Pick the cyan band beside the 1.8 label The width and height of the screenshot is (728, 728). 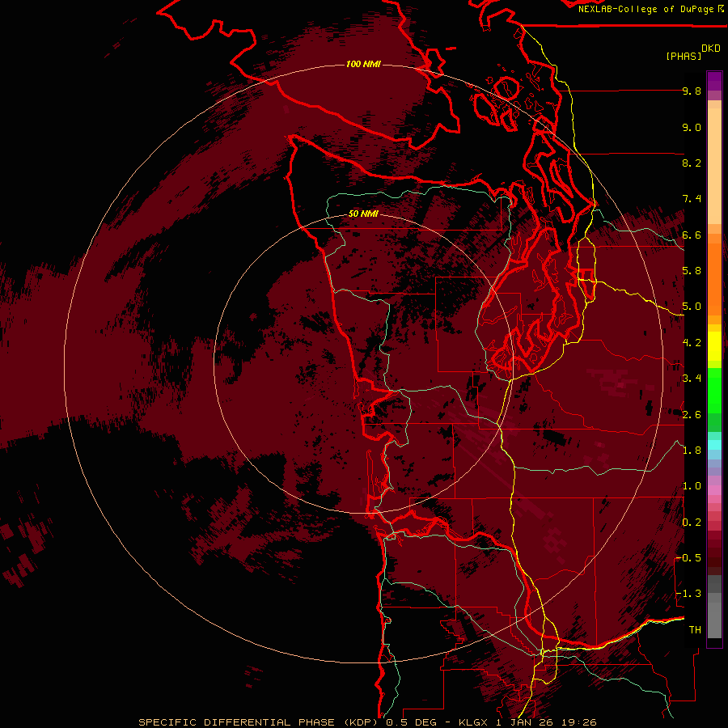click(714, 445)
